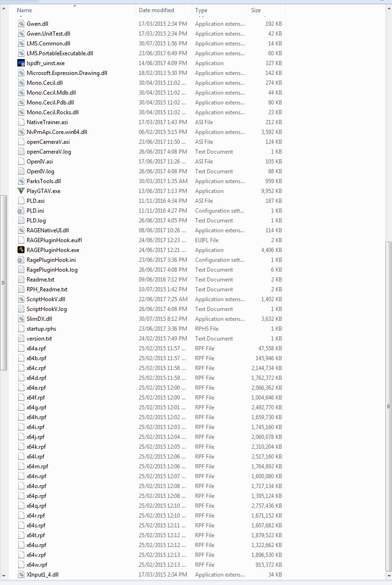Screen dimensions: 392x585
Task: Select the x64j.rpf file name
Action: point(36,437)
